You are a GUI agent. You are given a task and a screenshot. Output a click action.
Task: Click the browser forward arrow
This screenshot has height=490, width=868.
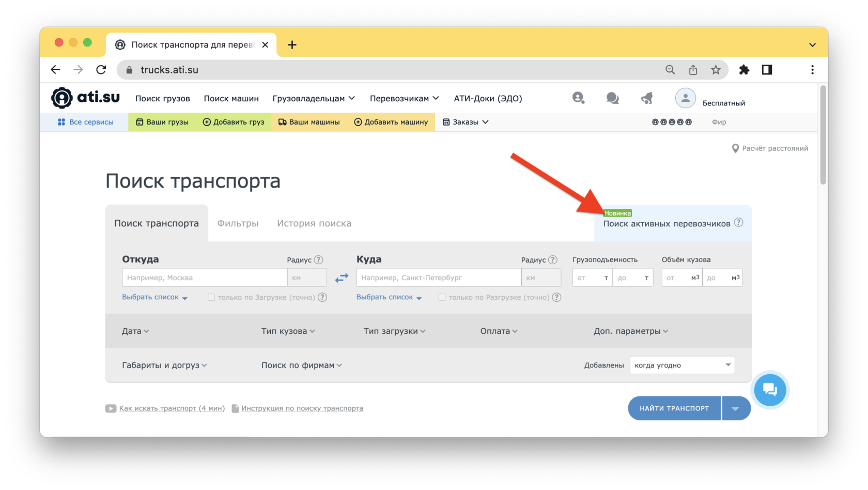(x=78, y=70)
